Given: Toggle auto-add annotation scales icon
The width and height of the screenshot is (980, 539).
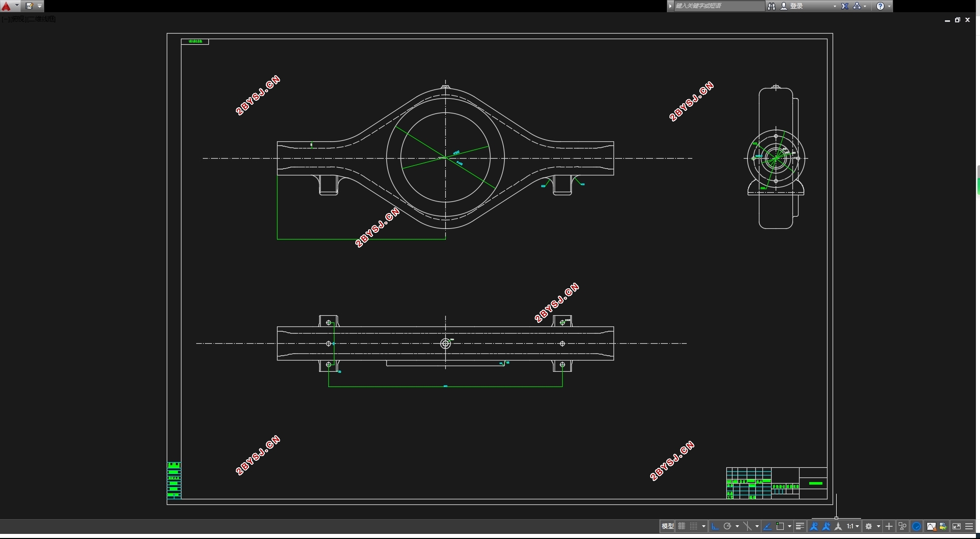Looking at the screenshot, I should pyautogui.click(x=826, y=526).
